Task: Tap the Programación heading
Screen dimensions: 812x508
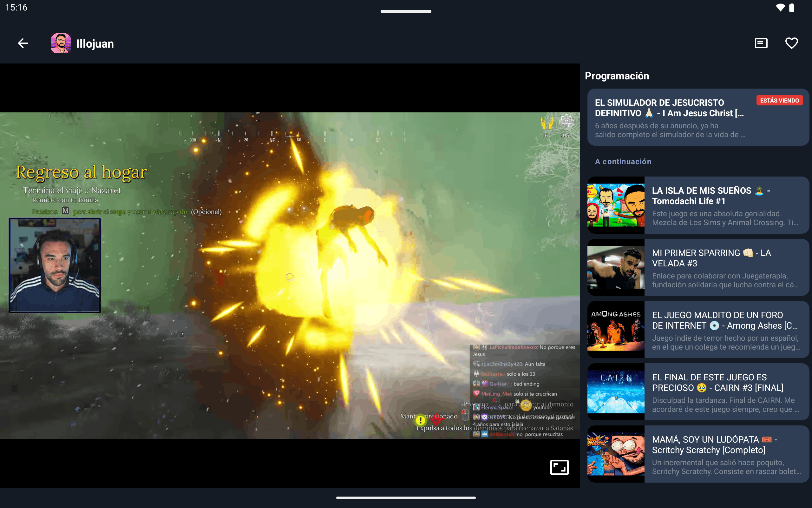Action: click(x=617, y=76)
